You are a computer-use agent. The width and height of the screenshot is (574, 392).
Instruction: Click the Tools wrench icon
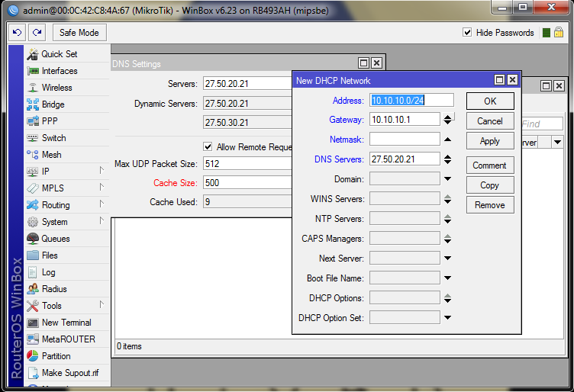(33, 306)
